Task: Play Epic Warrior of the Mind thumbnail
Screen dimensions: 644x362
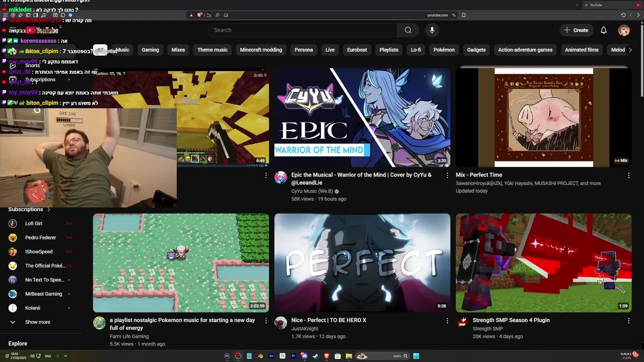Action: click(362, 117)
